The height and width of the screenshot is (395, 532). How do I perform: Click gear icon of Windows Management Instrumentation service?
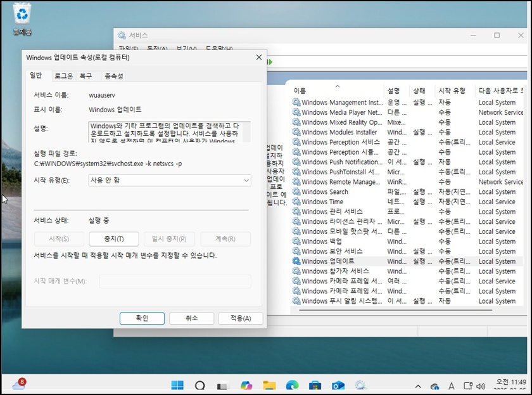(x=296, y=102)
